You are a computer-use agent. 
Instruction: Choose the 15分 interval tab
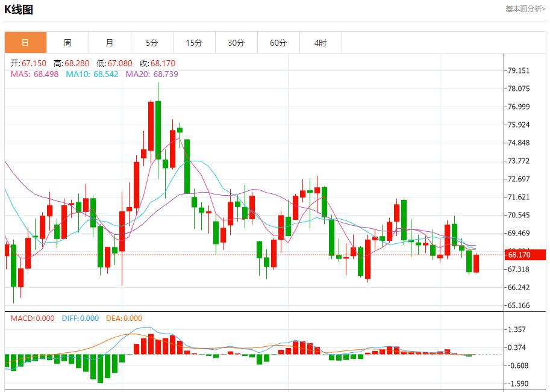point(194,43)
